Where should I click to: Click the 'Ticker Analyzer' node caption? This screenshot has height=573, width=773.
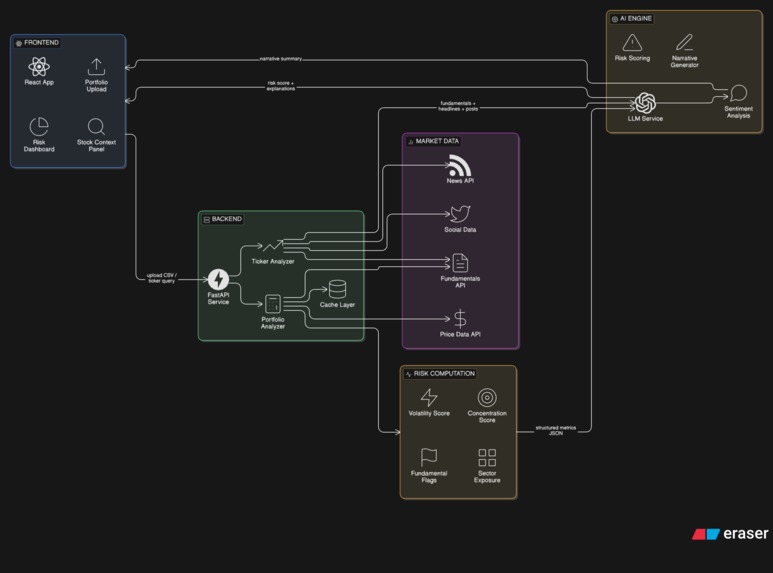(273, 261)
